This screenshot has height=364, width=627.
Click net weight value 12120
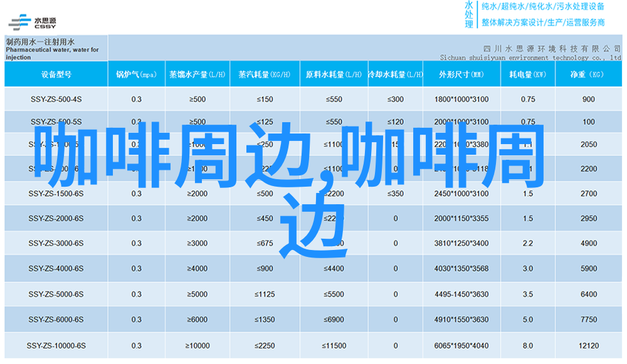pos(589,346)
